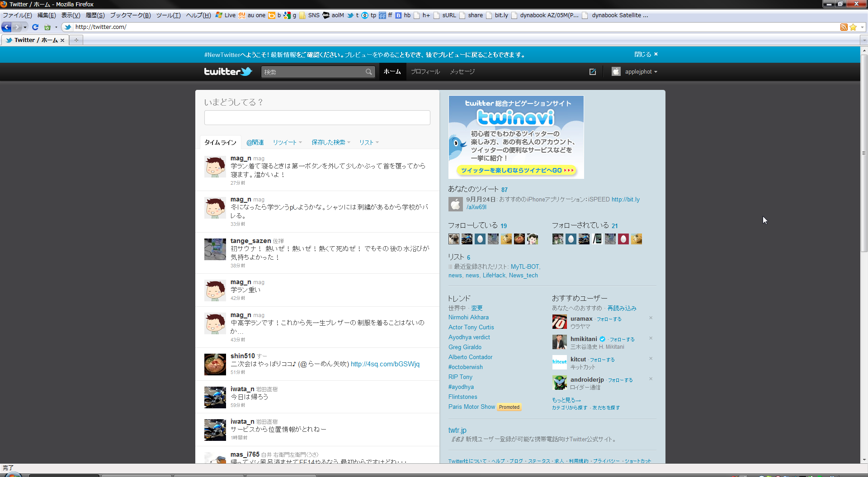The image size is (868, 477).
Task: Click the search magnifier icon
Action: (x=369, y=72)
